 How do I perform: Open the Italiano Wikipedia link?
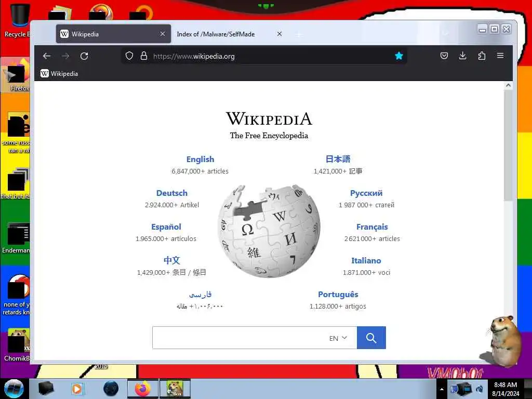click(366, 261)
